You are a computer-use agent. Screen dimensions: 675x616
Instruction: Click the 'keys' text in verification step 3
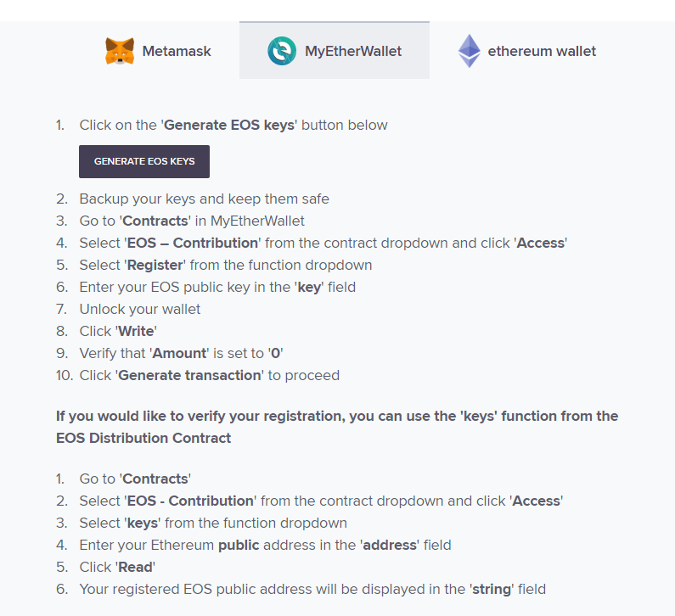point(143,523)
